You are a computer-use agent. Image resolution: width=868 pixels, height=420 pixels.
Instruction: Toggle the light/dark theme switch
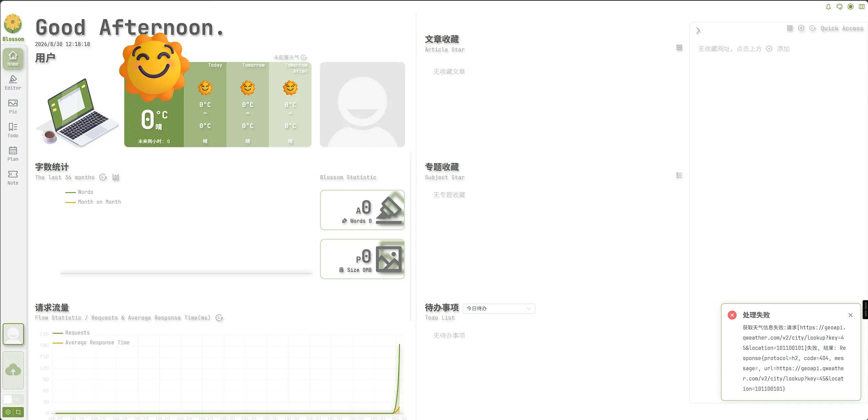13,399
